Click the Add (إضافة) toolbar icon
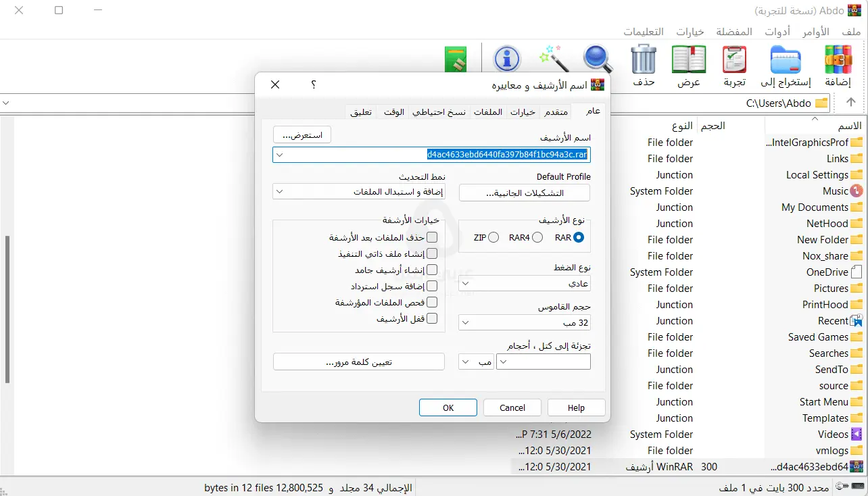 click(x=838, y=59)
